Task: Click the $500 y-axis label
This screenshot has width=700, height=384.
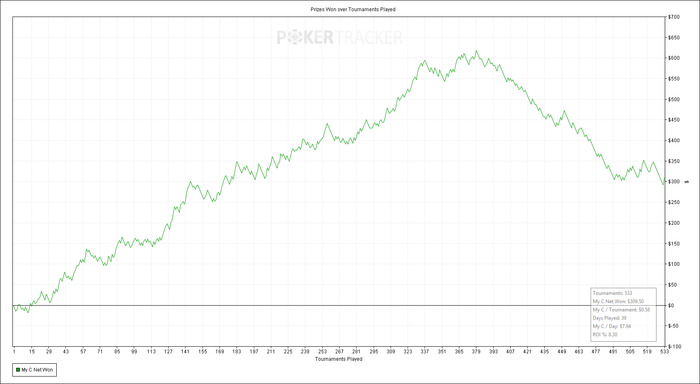Action: coord(674,99)
